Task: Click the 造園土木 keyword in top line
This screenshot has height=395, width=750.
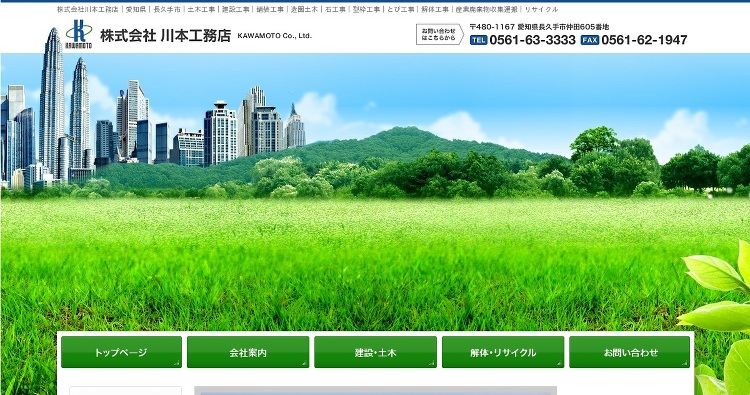Action: click(x=304, y=10)
